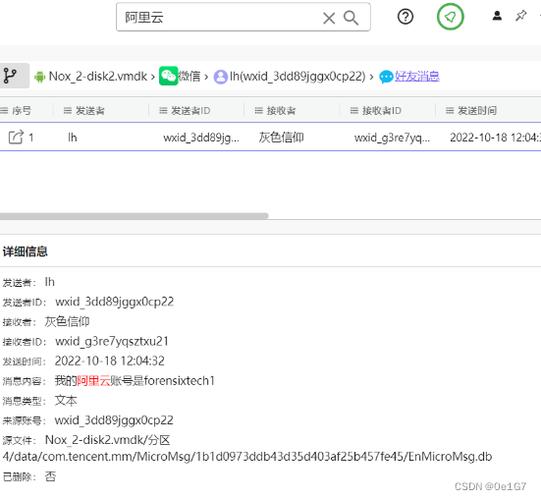Click the magnifier search icon

click(351, 18)
